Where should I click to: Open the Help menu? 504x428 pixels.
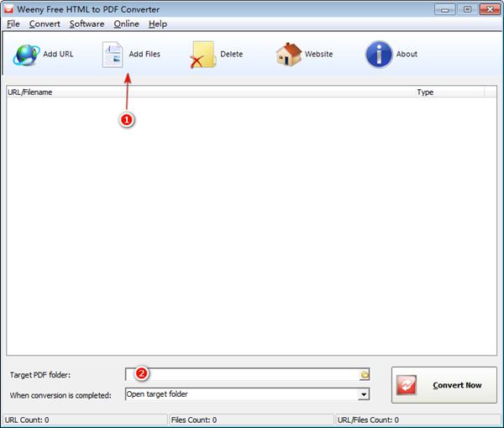pyautogui.click(x=158, y=24)
